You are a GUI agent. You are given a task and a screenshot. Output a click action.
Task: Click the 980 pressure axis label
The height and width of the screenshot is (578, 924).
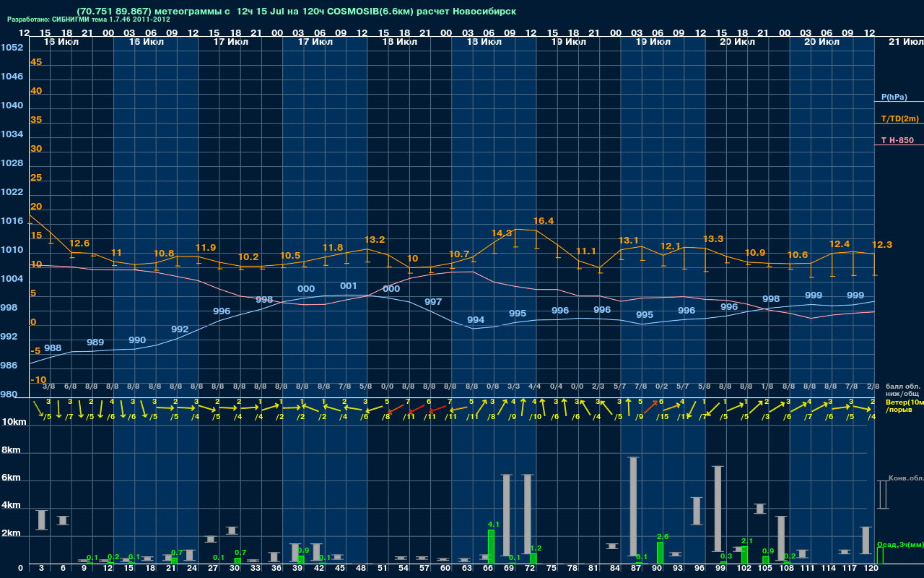[9, 394]
